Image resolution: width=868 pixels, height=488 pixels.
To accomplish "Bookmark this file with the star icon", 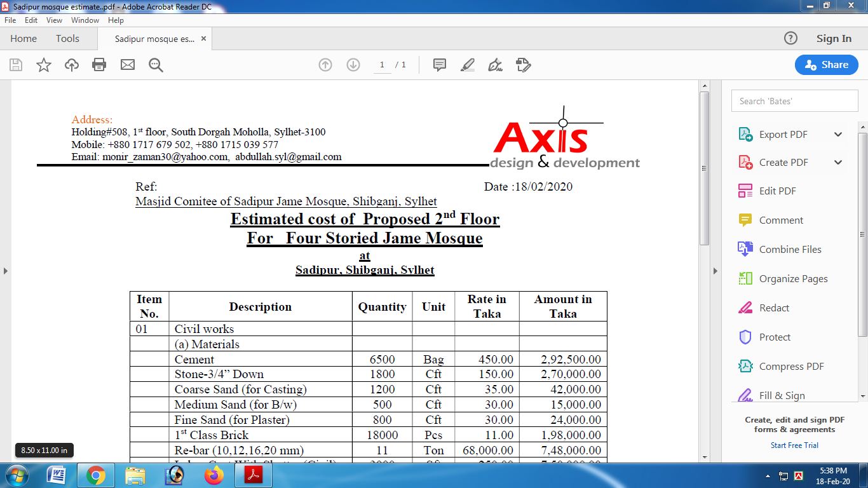I will tap(44, 65).
